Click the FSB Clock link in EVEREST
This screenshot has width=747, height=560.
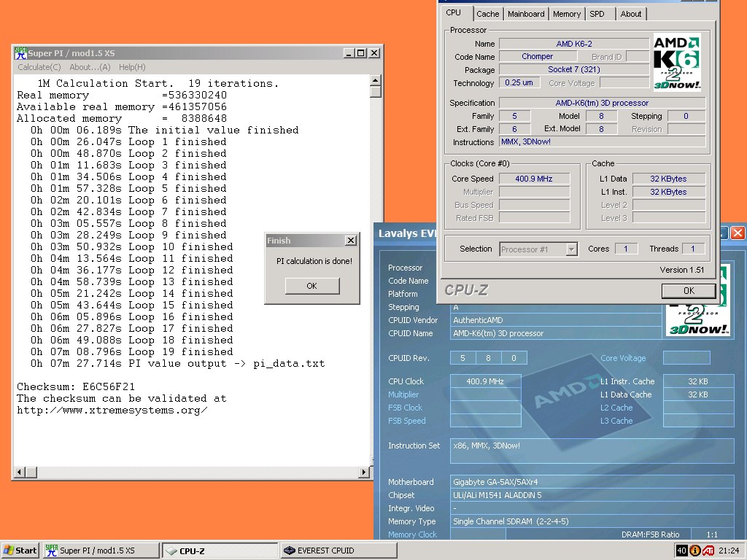click(x=406, y=408)
